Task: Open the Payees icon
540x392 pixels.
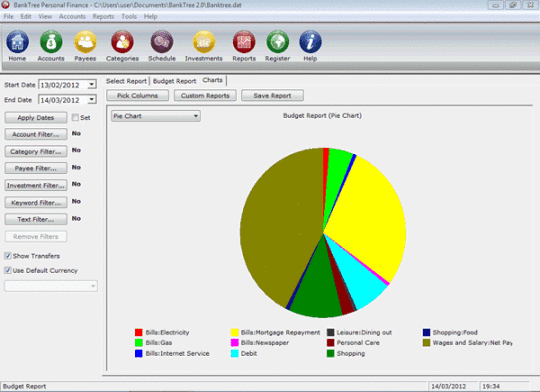Action: click(x=85, y=41)
